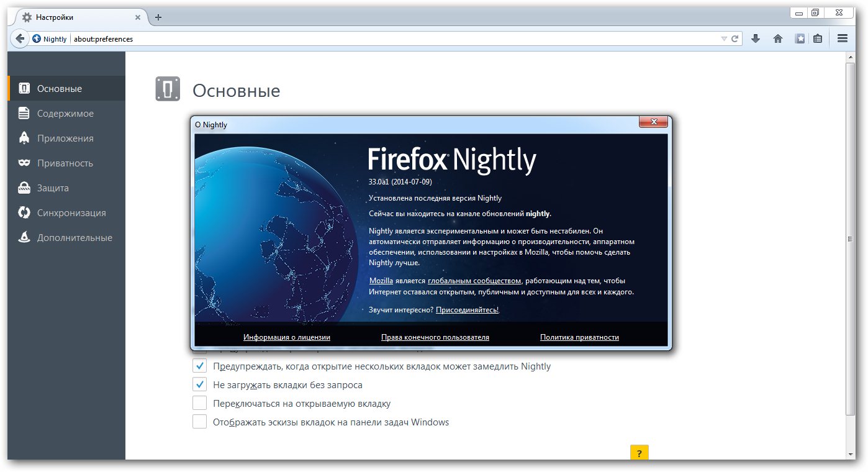Minimize the browser window
The height and width of the screenshot is (472, 868).
coord(799,13)
